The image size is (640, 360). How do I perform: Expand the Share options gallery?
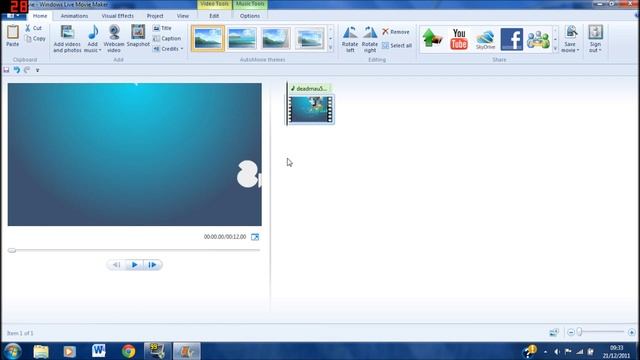pos(555,49)
